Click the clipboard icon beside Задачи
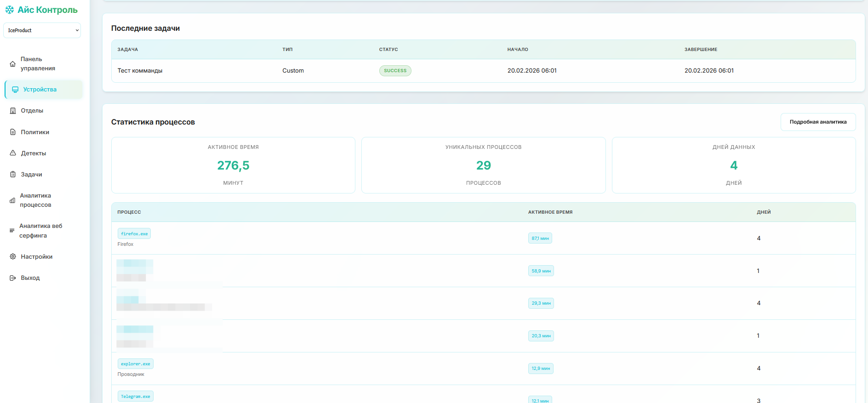This screenshot has width=868, height=403. [x=13, y=175]
